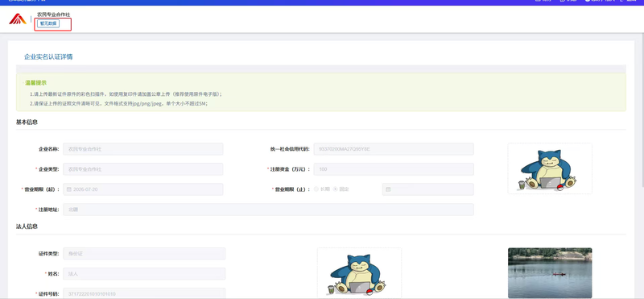
Task: Click the 企业名称 input field
Action: point(143,149)
